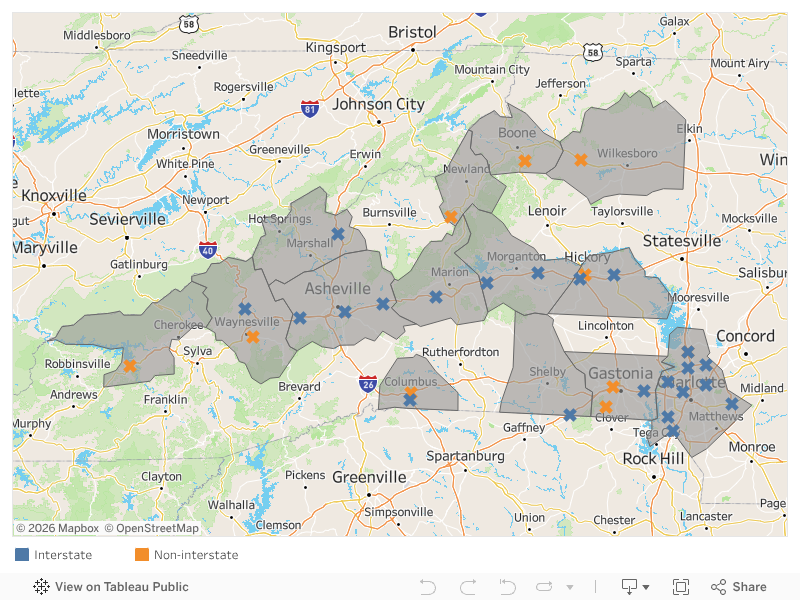
Task: Open View on Tableau Public link
Action: [111, 587]
